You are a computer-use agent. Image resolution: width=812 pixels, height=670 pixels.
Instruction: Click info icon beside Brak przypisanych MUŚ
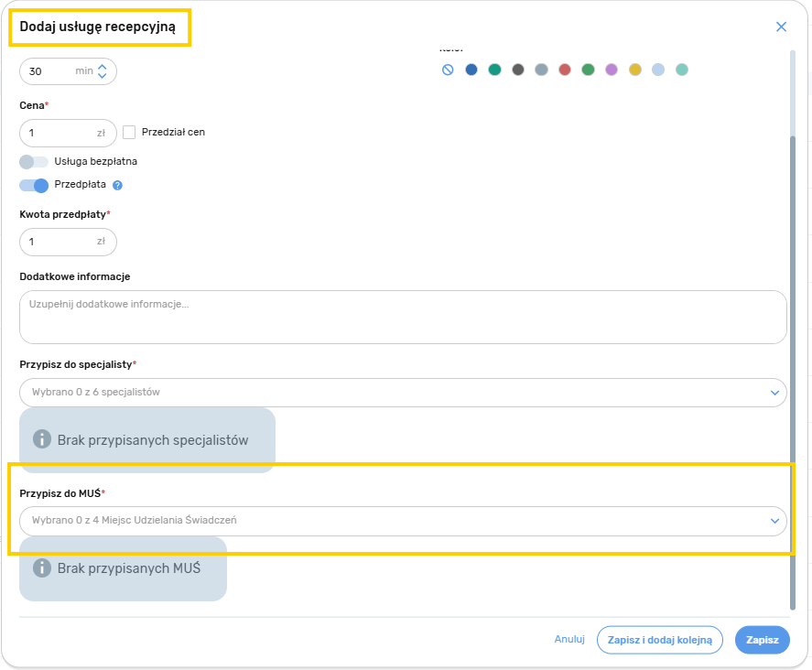pyautogui.click(x=41, y=567)
